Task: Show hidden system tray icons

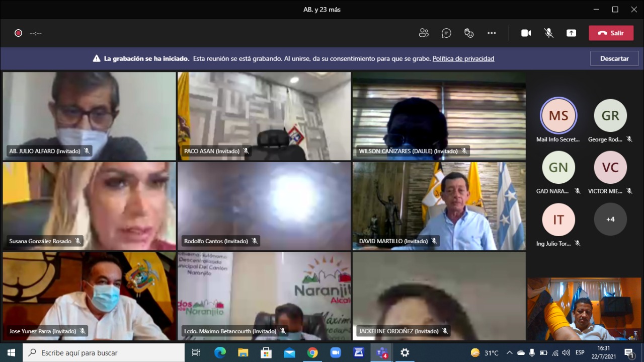Action: (x=510, y=352)
